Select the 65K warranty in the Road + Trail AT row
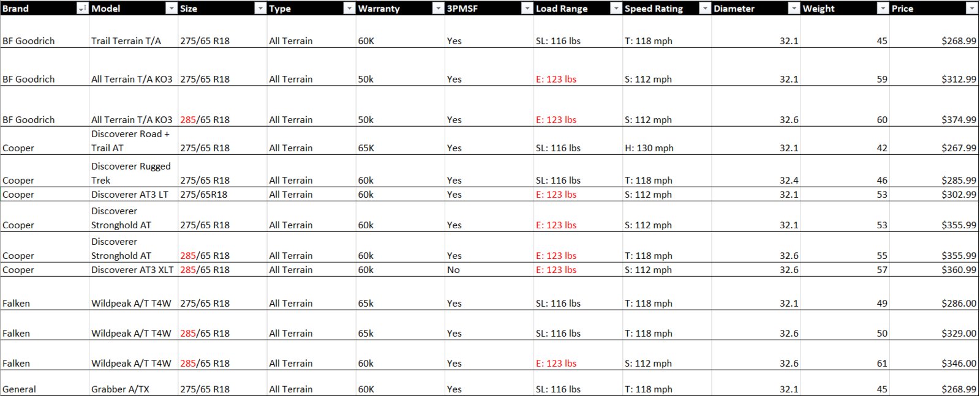Viewport: 980px width, 396px height. [x=401, y=141]
